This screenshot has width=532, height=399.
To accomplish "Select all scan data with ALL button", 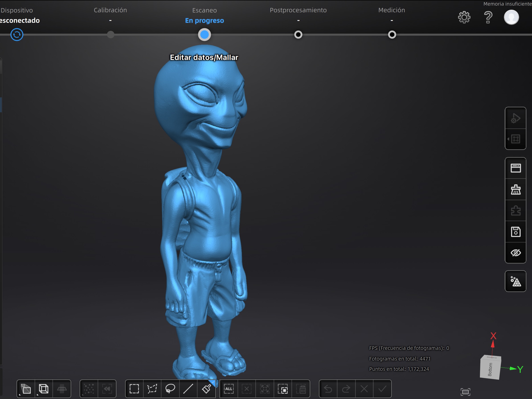I will coord(229,389).
